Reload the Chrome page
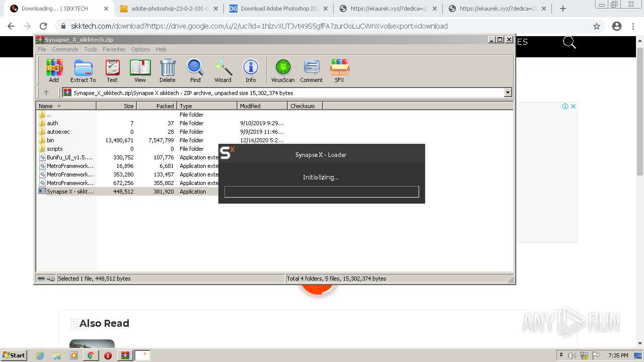Screen dimensions: 644x362 [43, 26]
